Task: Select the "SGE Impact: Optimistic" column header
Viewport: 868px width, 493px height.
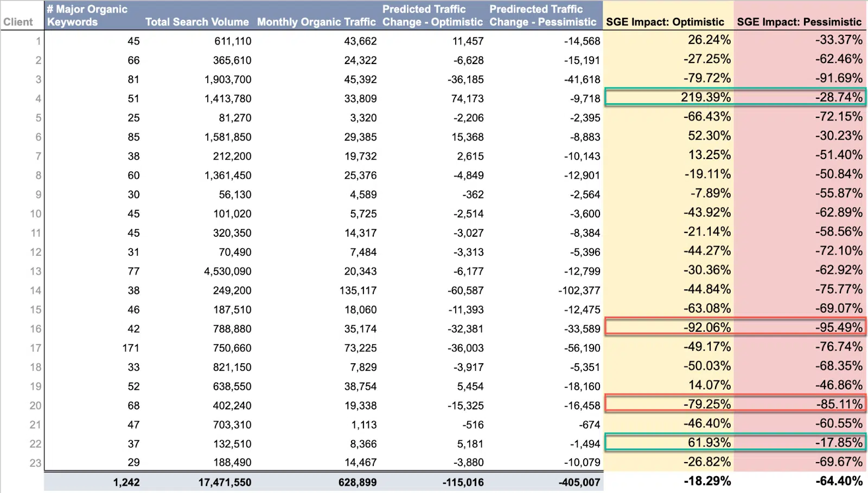Action: [x=667, y=22]
